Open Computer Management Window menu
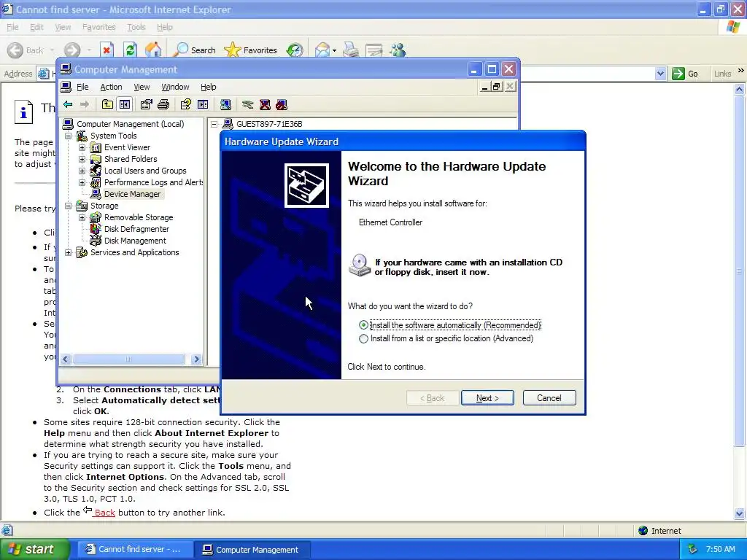The image size is (747, 560). point(175,87)
